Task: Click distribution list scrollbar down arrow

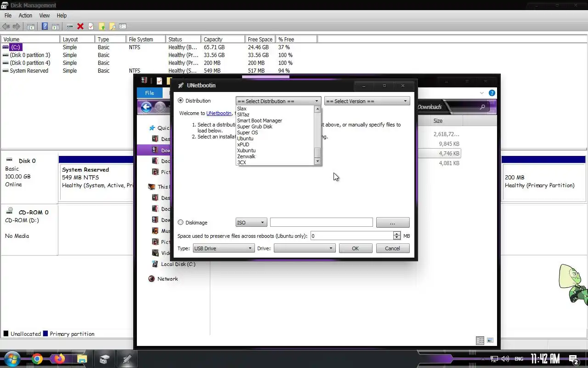Action: (x=317, y=161)
